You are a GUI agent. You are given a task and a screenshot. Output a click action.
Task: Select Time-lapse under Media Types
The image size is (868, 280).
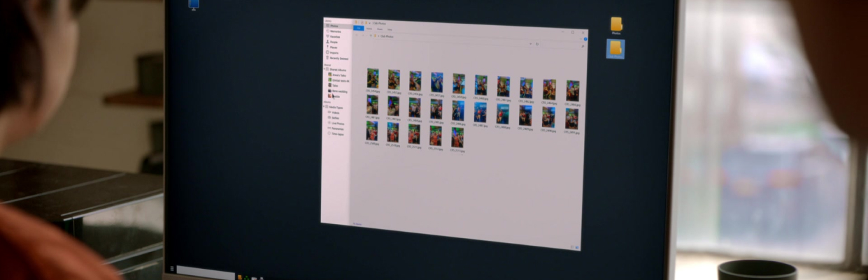pyautogui.click(x=336, y=134)
